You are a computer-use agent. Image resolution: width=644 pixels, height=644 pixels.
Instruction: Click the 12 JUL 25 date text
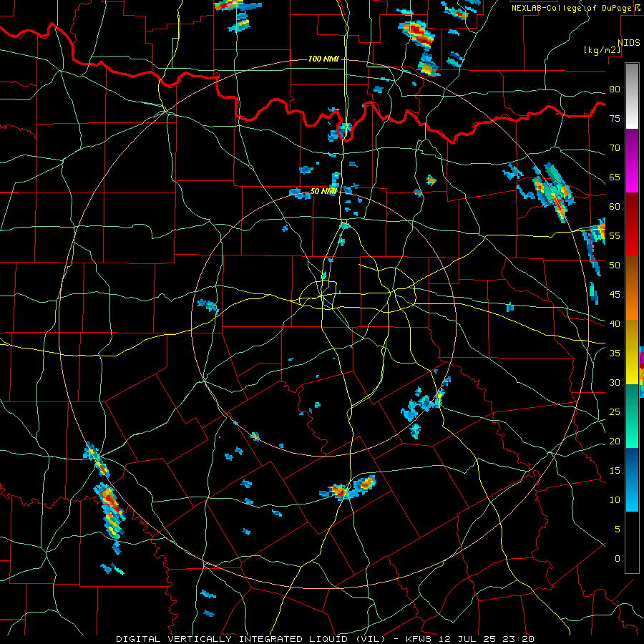coord(468,639)
